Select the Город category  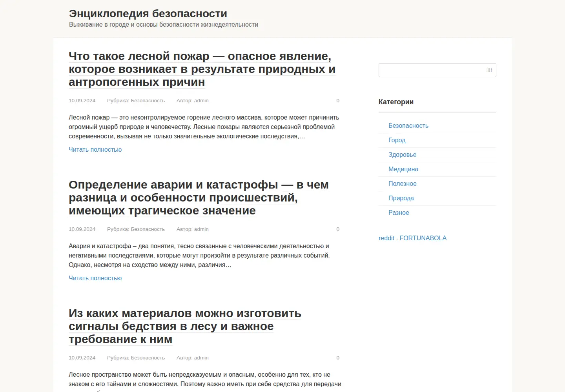point(397,140)
